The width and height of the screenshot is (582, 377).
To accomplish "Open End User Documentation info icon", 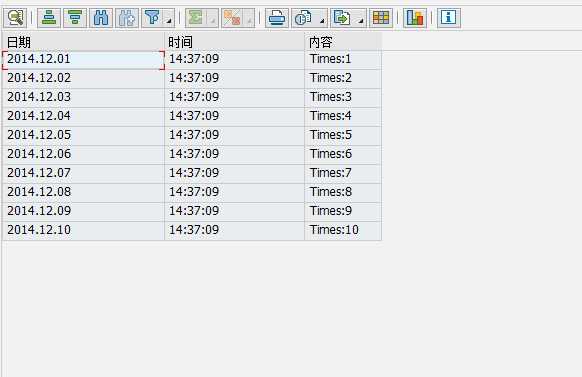I will [x=449, y=18].
